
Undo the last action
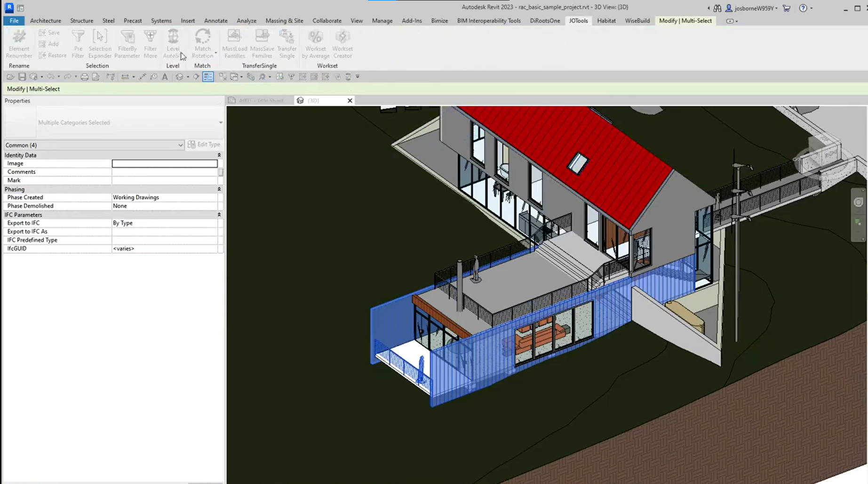50,77
